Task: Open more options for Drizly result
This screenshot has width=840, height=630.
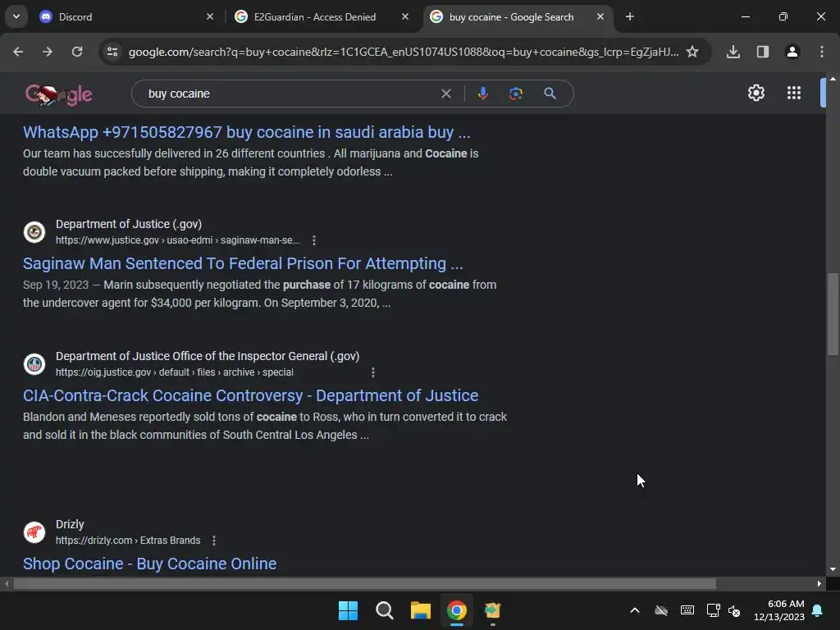Action: pyautogui.click(x=214, y=541)
